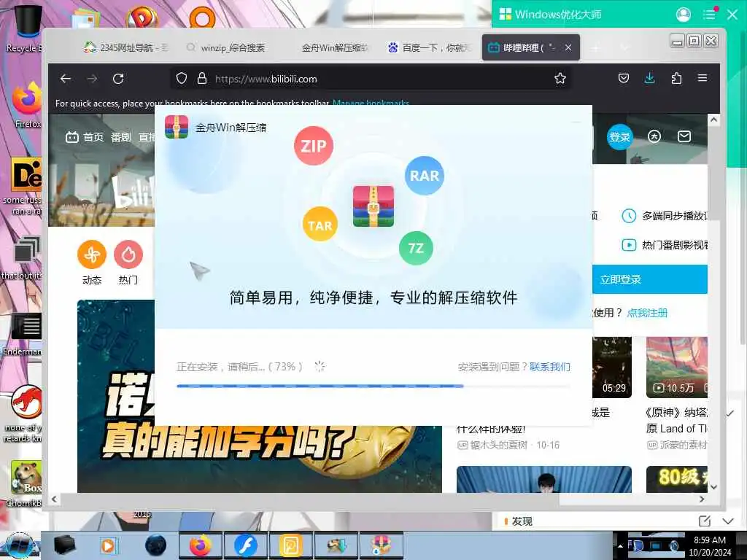
Task: Click the 锯木头的夏树 uploader name
Action: (x=498, y=445)
